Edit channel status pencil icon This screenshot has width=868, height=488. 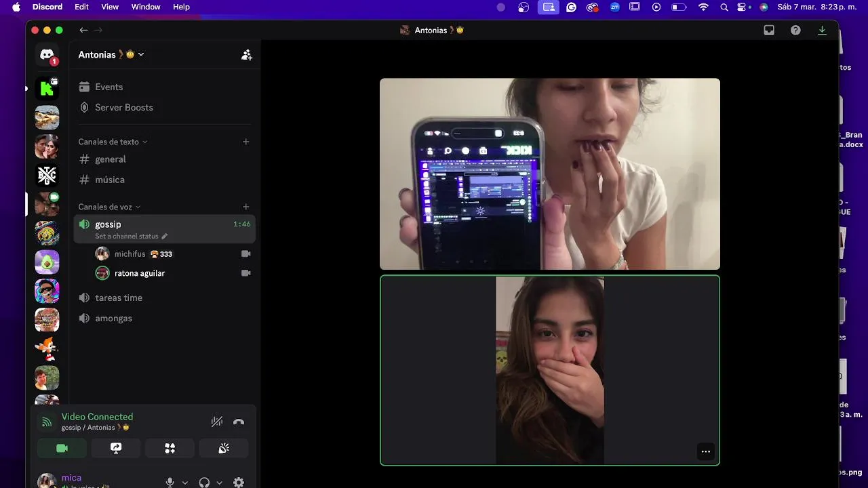(x=165, y=237)
